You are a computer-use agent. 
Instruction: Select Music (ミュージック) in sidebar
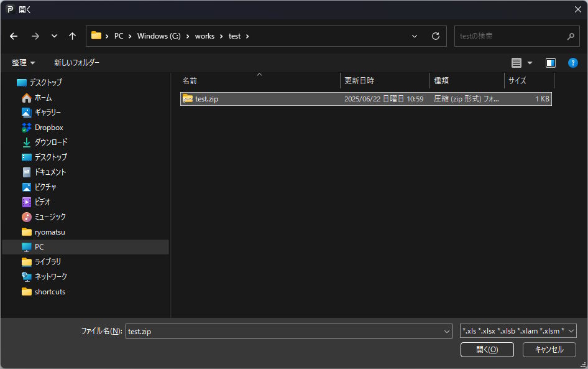click(50, 217)
